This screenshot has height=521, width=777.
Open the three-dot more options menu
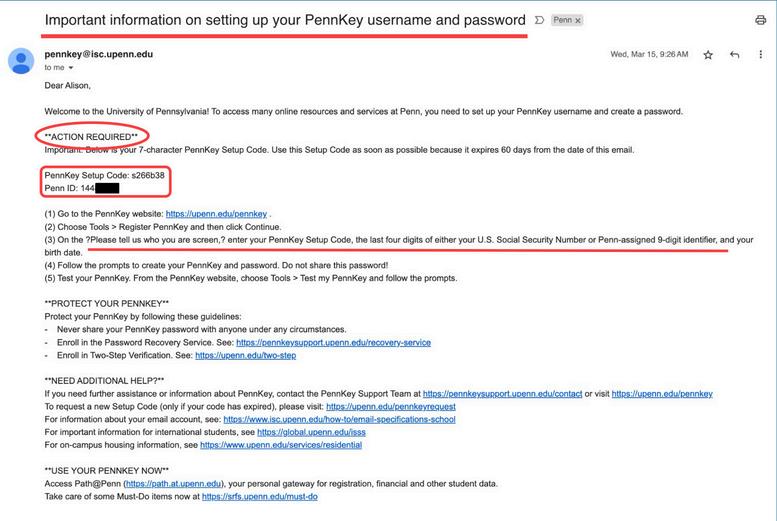pos(760,55)
